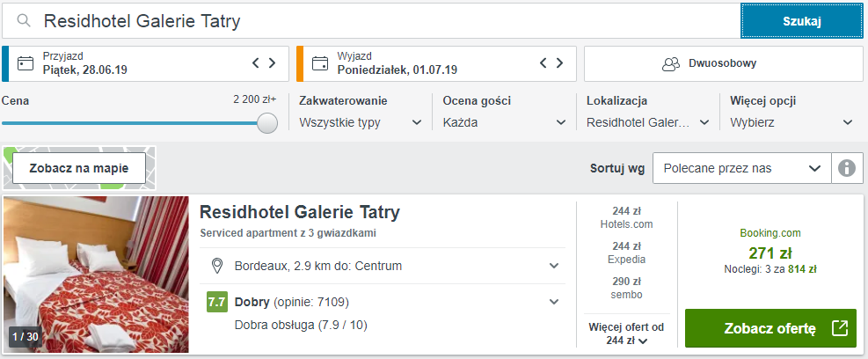
Task: Click the Wyjazd date field
Action: (437, 63)
